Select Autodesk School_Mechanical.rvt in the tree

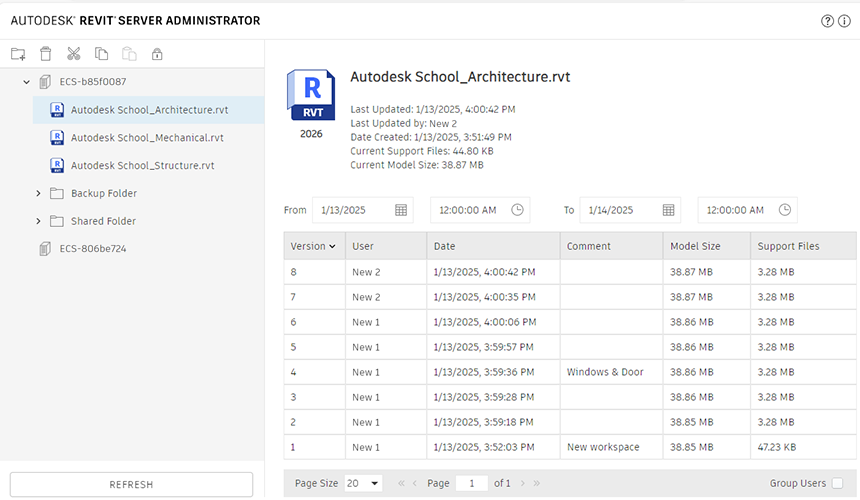147,138
